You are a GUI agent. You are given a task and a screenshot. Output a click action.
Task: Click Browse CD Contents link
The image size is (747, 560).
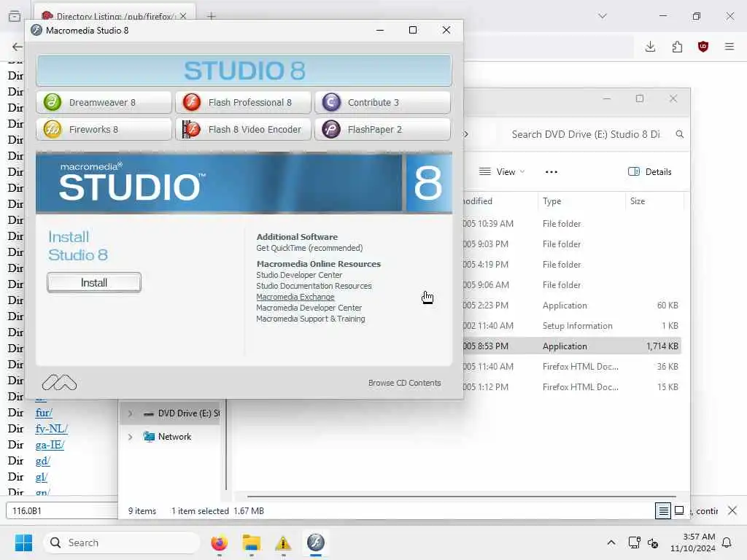tap(404, 383)
